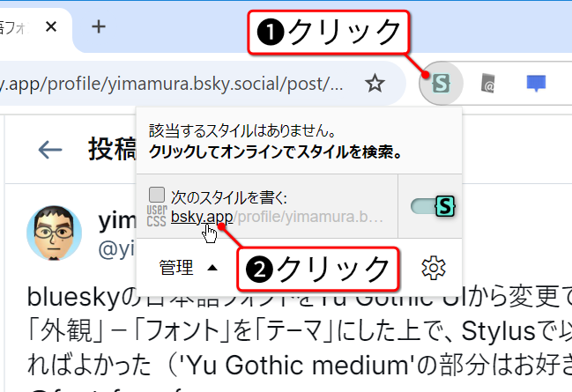Click the 投稿 page heading

tap(112, 150)
